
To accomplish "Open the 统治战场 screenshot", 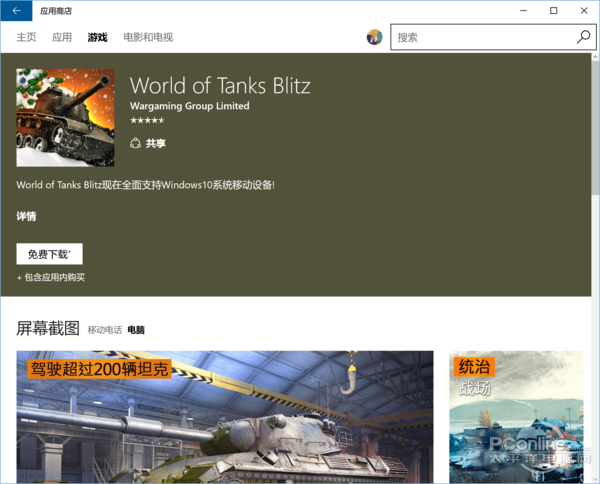I will (x=516, y=417).
